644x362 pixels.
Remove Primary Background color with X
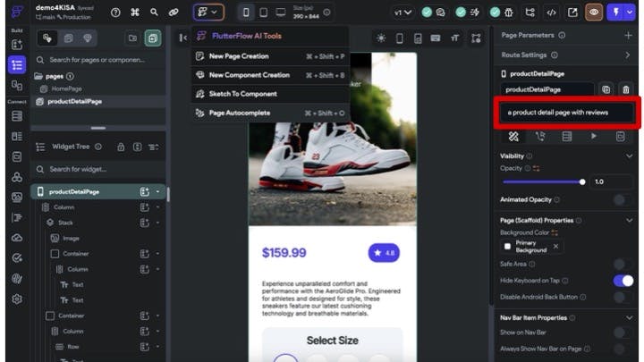point(555,247)
